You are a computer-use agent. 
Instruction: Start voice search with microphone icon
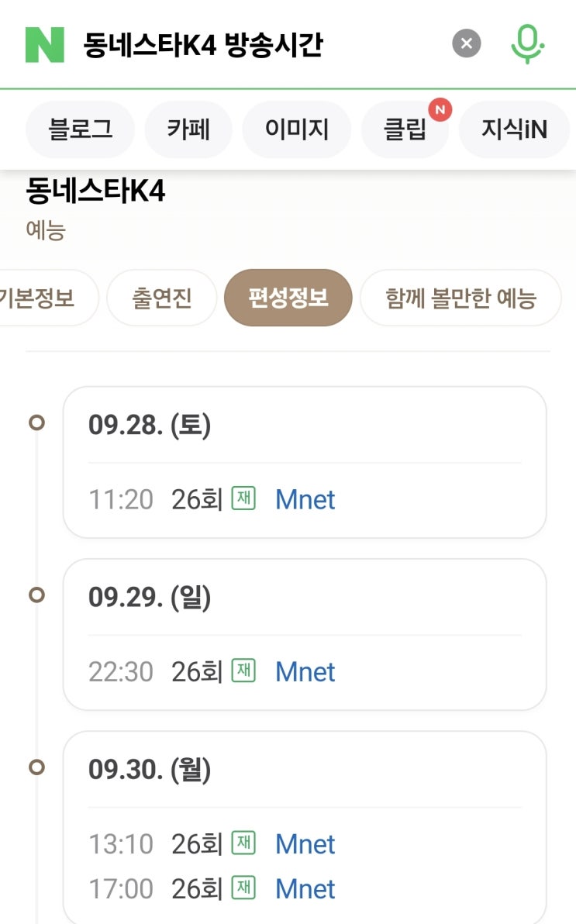(x=527, y=43)
